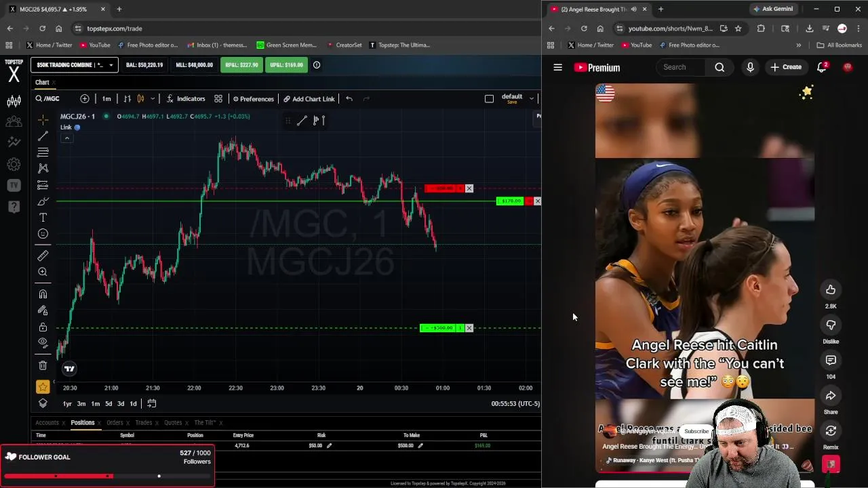Open sidebar settings gear icon
The image size is (868, 488).
point(14,164)
